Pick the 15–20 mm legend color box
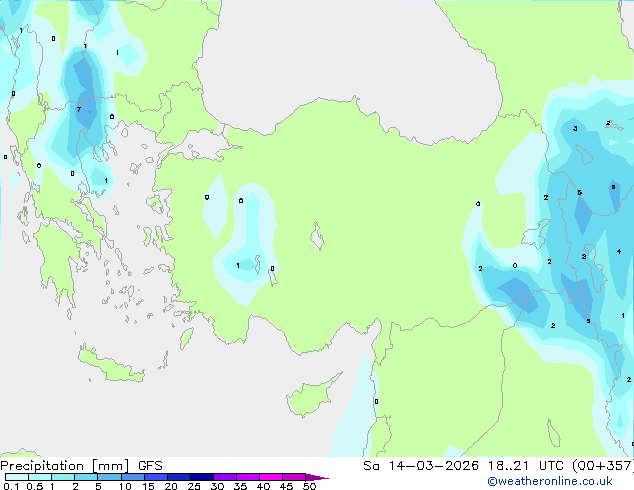The image size is (634, 490). pyautogui.click(x=156, y=477)
